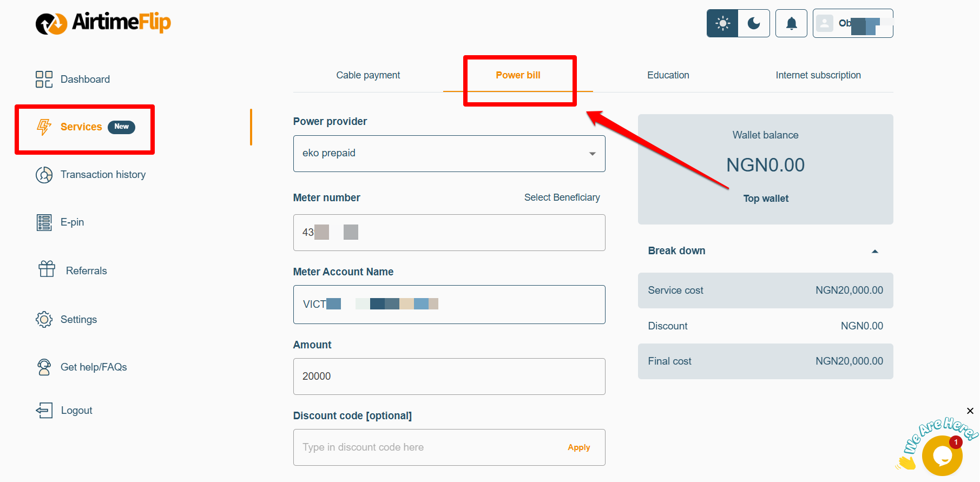Viewport: 980px width, 482px height.
Task: Click the Settings gear icon
Action: pos(44,319)
